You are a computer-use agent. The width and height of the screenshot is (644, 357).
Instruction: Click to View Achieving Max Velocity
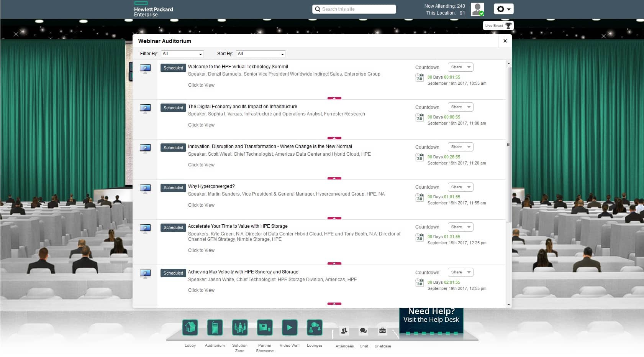point(201,290)
